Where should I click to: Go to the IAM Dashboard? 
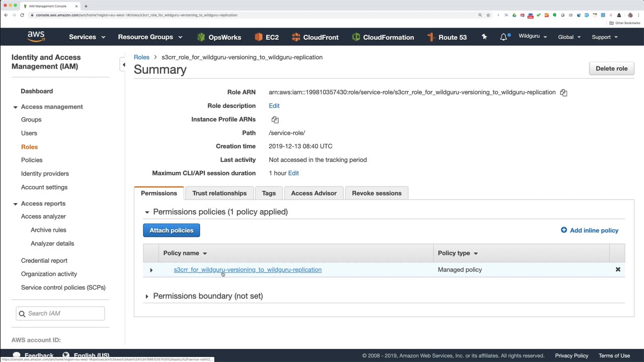pyautogui.click(x=37, y=91)
